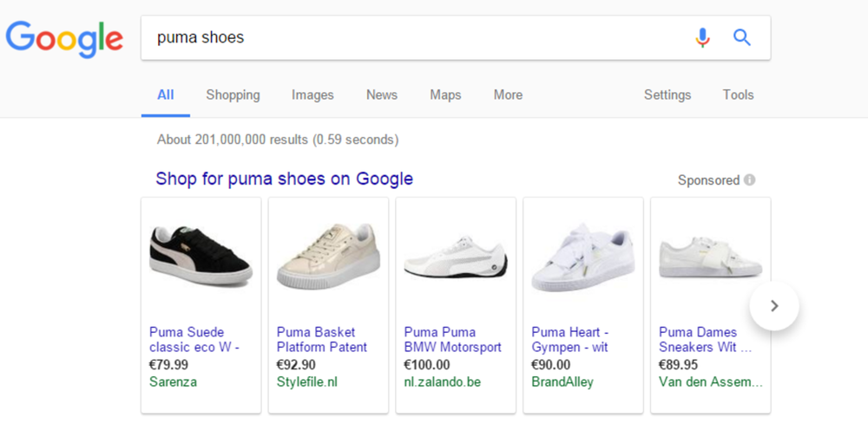
Task: Switch to the Shopping tab
Action: pyautogui.click(x=233, y=95)
